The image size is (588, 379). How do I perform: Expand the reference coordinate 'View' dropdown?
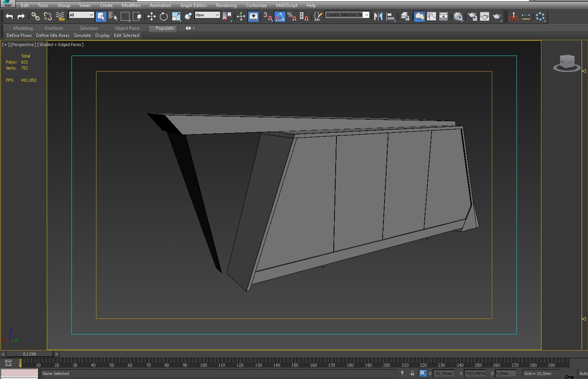click(207, 15)
